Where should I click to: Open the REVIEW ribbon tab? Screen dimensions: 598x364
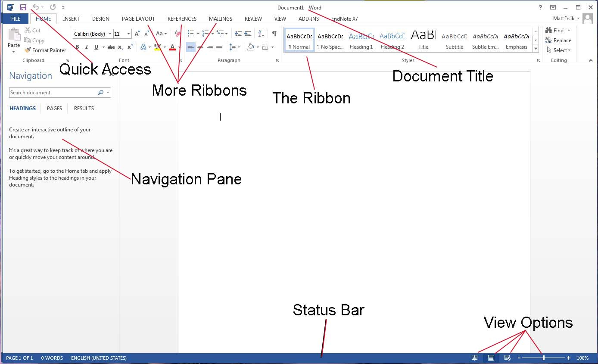[x=253, y=19]
